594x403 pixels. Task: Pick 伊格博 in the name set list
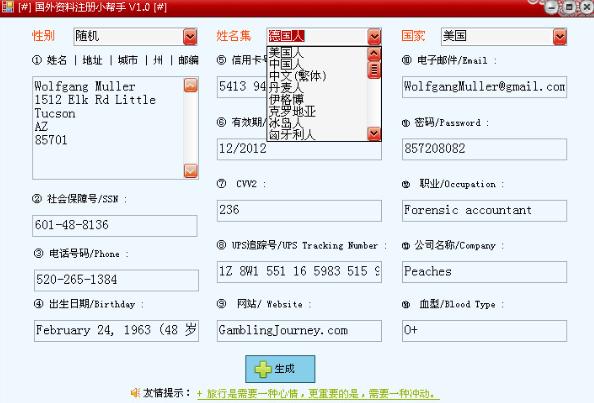[x=317, y=99]
